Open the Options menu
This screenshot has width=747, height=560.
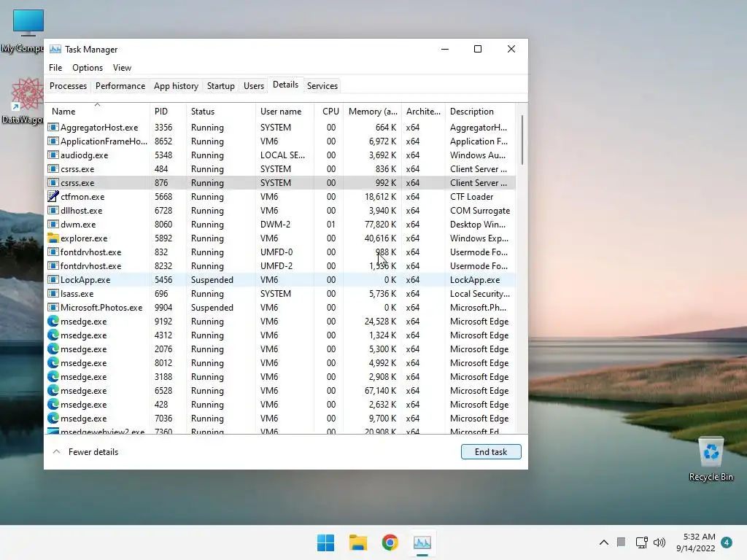pos(88,68)
